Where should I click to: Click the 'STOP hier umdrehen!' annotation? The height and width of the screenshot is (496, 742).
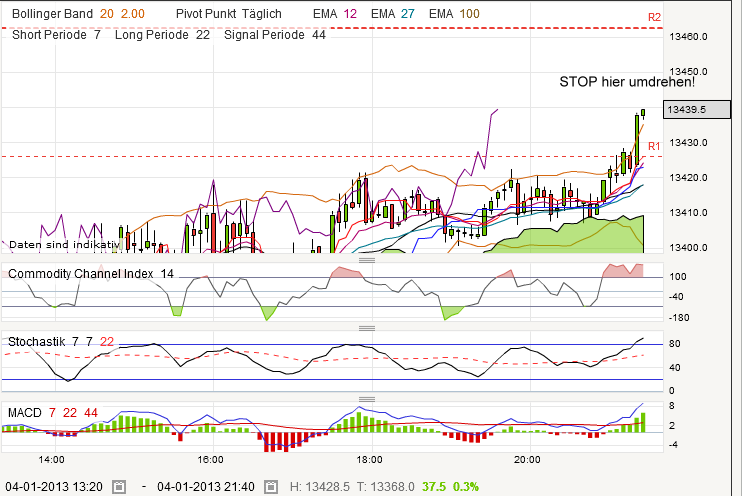(627, 82)
